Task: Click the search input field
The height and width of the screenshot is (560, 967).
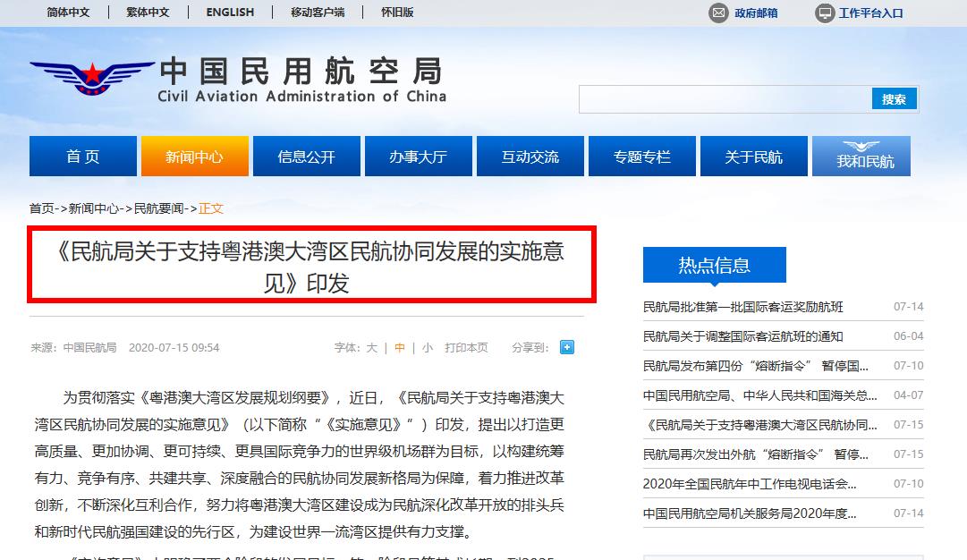Action: 725,99
